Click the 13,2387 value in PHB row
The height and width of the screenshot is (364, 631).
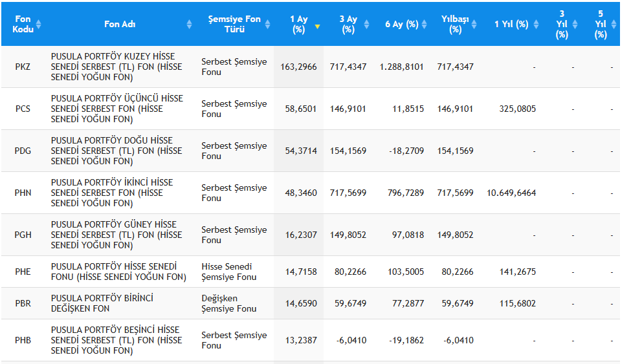click(x=301, y=340)
